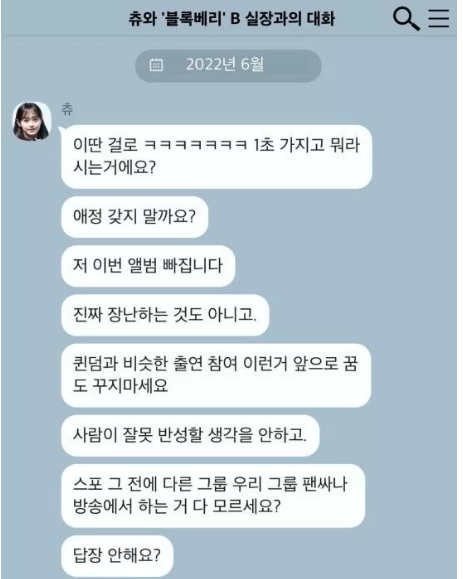Click bubble 사람이 잘못 반성할 생각을 안하고.
Screen dimensions: 463x579
[x=190, y=435]
